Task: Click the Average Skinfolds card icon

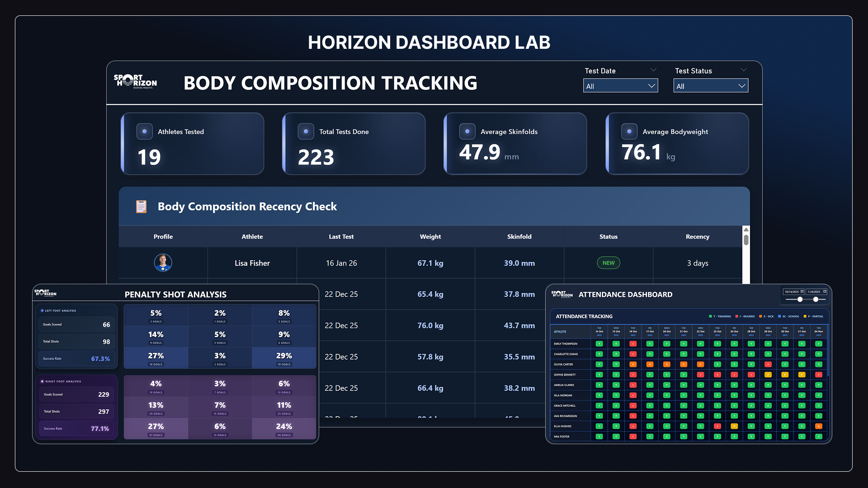Action: pyautogui.click(x=467, y=131)
